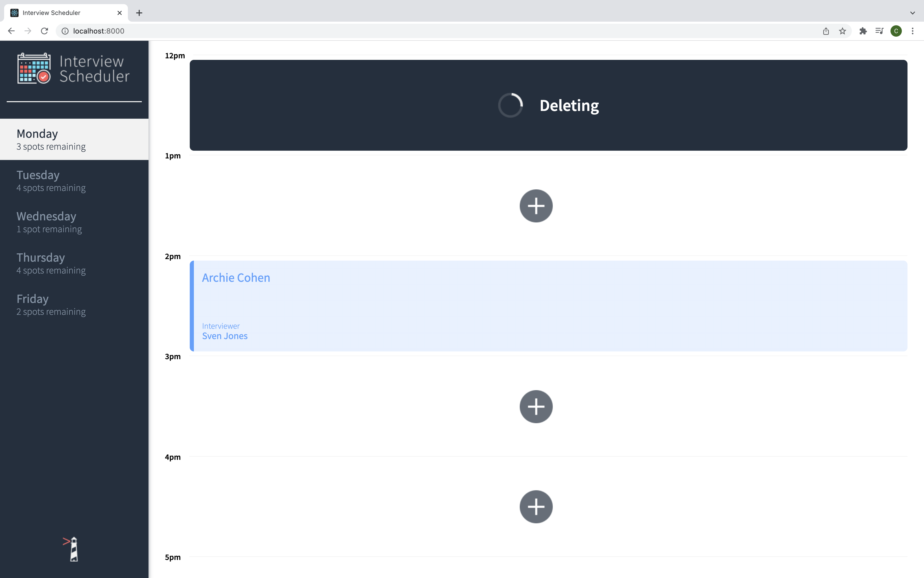Open Chrome's three-dot menu

[x=913, y=31]
